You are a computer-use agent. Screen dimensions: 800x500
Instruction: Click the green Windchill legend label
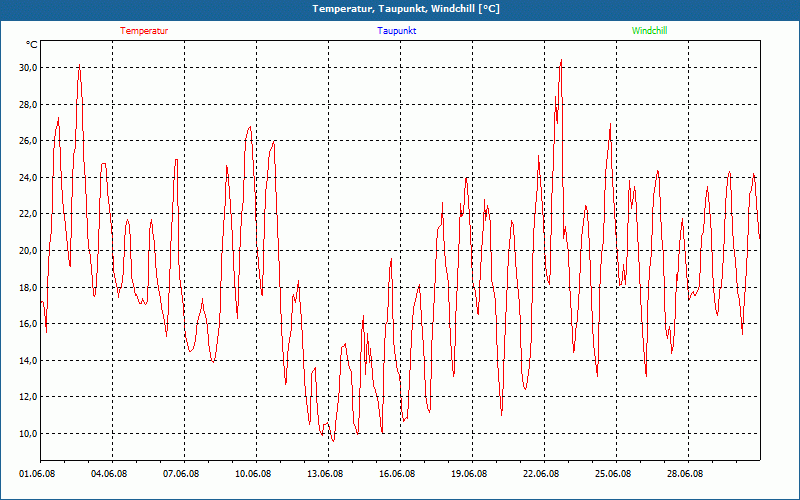click(649, 31)
